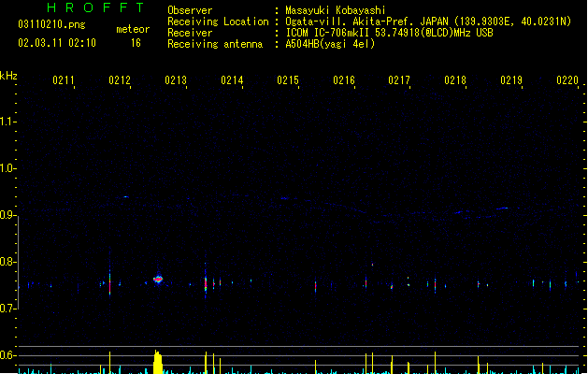Image resolution: width=588 pixels, height=374 pixels.
Task: Click the 0214 time marker
Action: click(232, 80)
